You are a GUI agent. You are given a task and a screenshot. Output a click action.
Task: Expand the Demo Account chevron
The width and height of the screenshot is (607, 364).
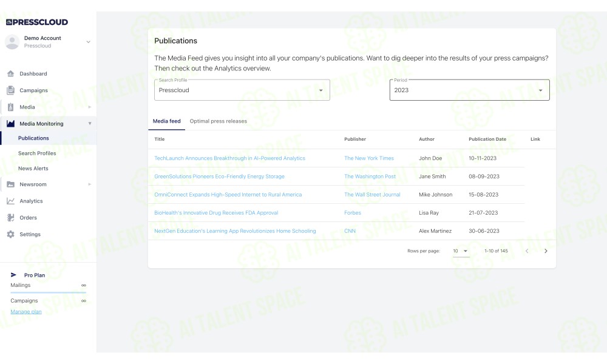pos(88,42)
